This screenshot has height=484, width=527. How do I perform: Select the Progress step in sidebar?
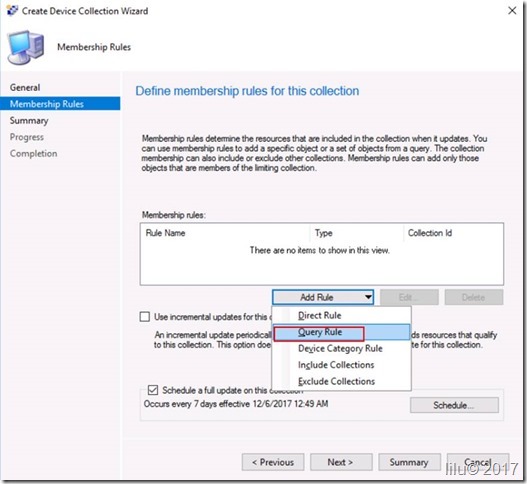27,137
